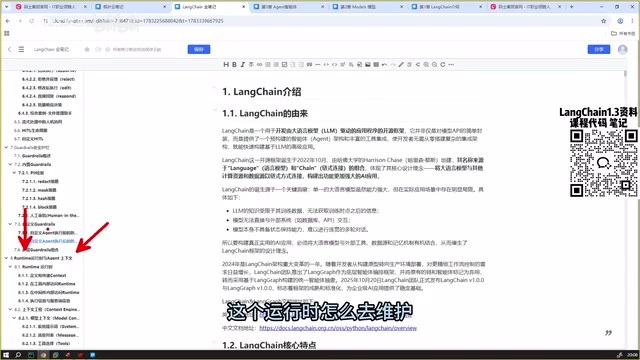Select the pen/brush tool icon

401,64
